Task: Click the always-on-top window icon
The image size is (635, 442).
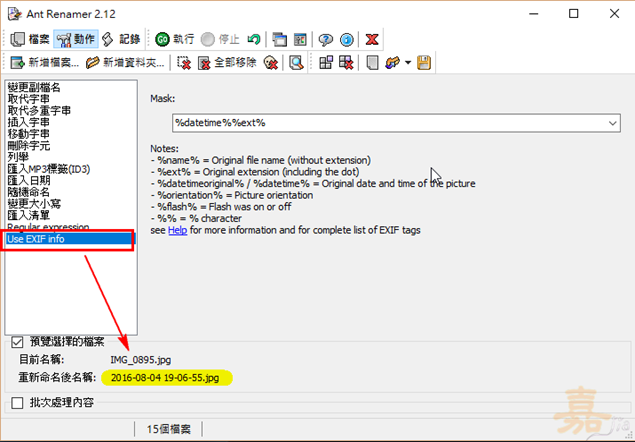Action: 279,39
